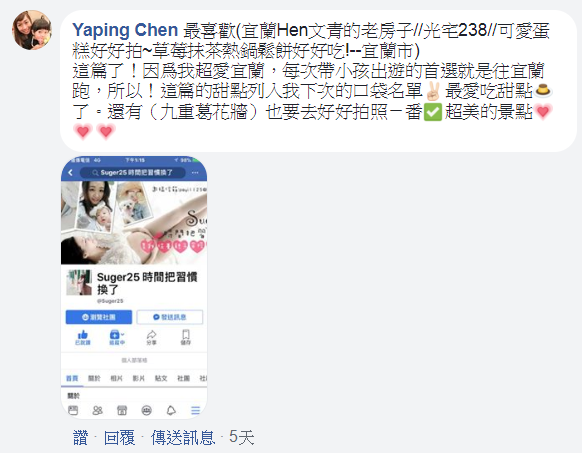
Task: Open Yaping Chen's name link
Action: [x=125, y=30]
